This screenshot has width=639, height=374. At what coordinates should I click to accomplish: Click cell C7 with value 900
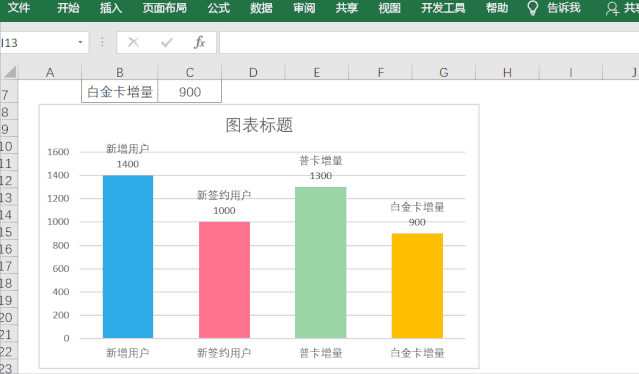point(189,92)
